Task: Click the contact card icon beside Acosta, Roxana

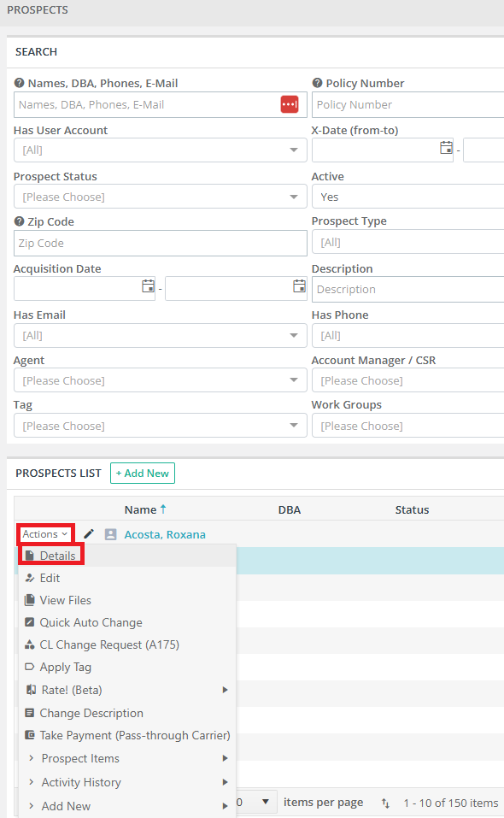Action: pos(110,534)
